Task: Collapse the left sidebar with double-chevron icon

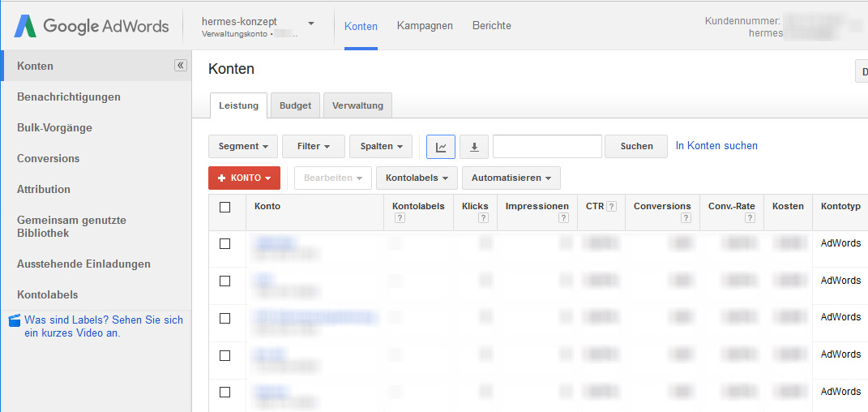Action: click(x=181, y=66)
